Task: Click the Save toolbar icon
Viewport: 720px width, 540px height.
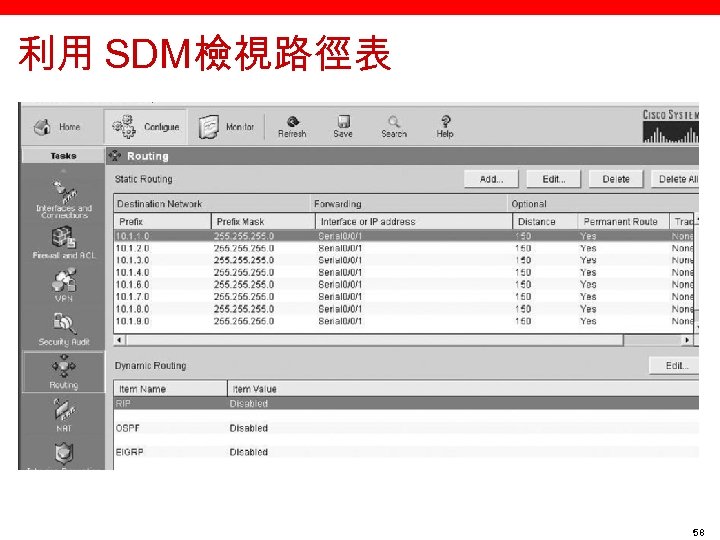Action: [x=343, y=127]
